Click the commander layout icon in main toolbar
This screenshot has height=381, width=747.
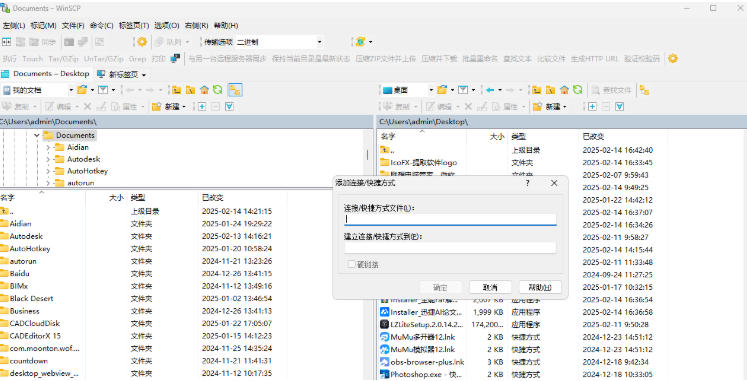[6, 42]
